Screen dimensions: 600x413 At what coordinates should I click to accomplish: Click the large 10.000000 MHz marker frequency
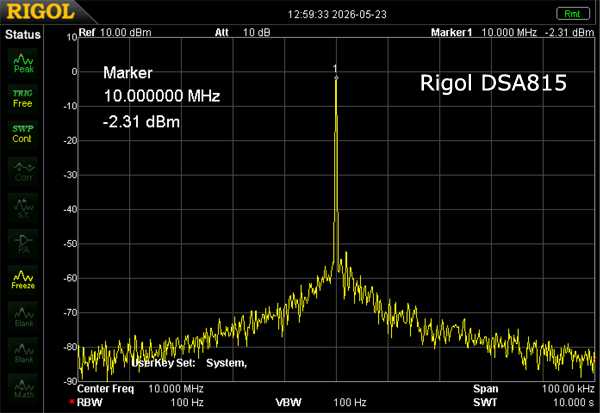pyautogui.click(x=162, y=96)
